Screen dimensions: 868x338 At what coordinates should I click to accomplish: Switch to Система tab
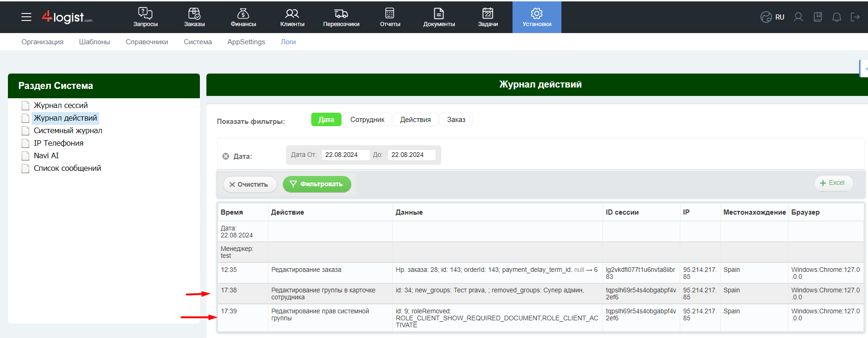pos(198,42)
